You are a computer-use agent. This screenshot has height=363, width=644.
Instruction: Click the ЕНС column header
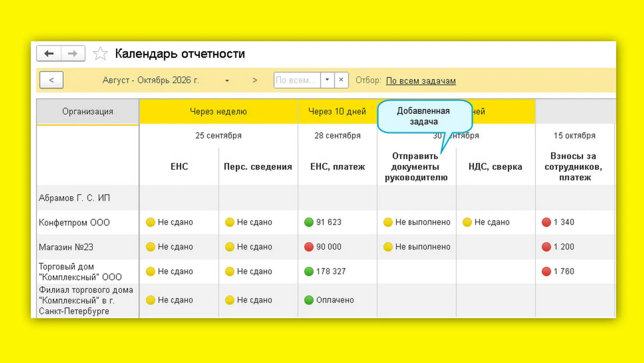[x=179, y=167]
